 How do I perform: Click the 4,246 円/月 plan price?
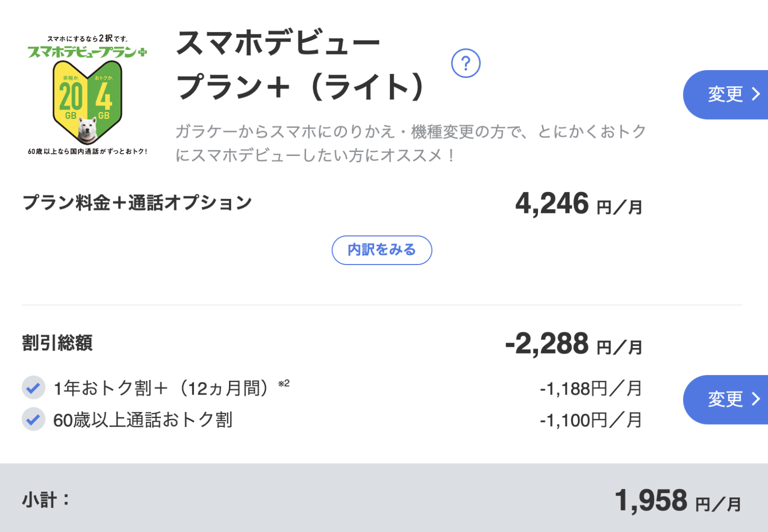coord(578,204)
